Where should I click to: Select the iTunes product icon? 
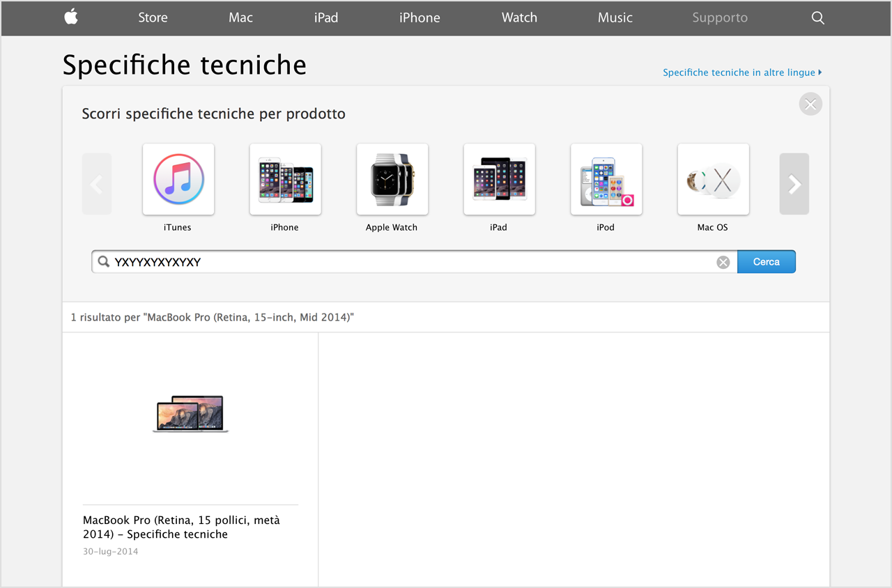point(178,179)
